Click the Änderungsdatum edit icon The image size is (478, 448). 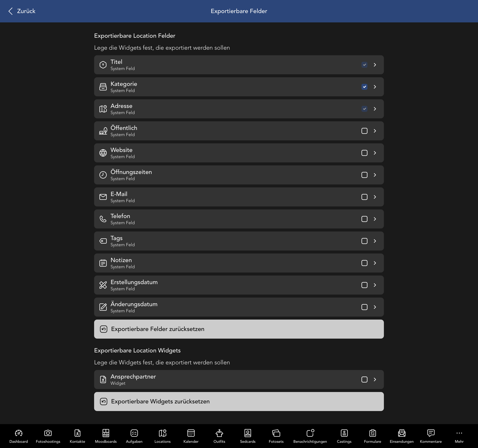(103, 307)
